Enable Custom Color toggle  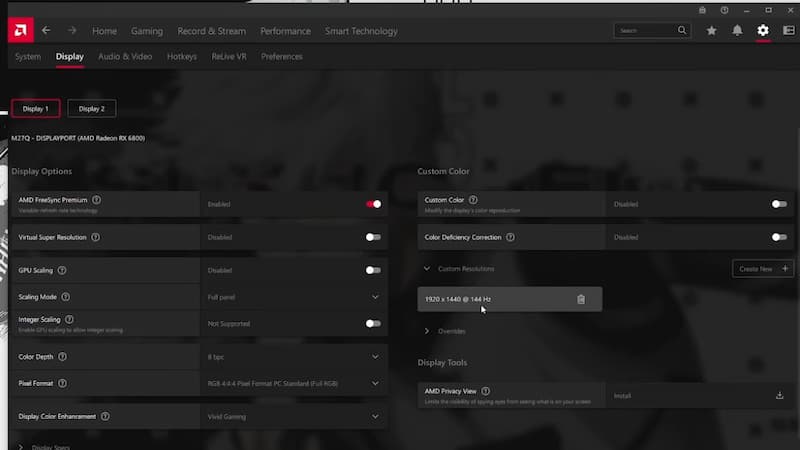tap(779, 204)
